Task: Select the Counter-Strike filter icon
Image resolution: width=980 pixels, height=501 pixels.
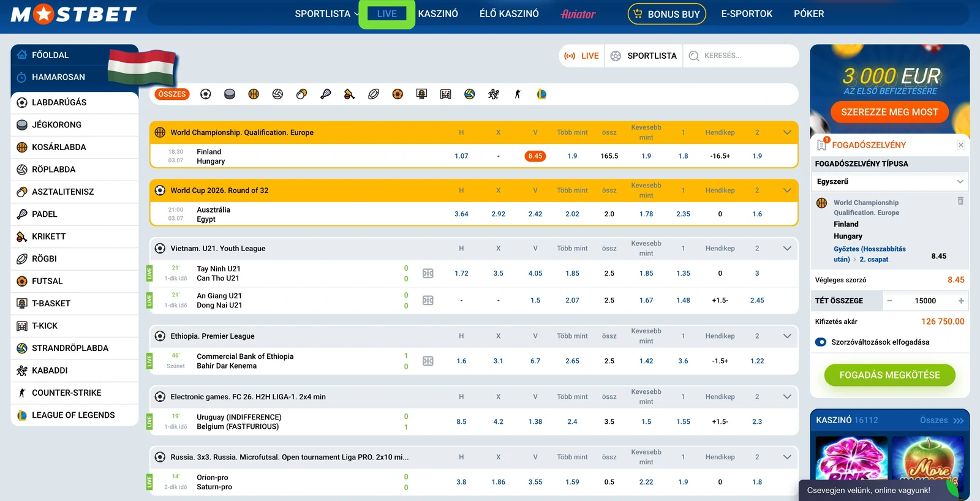Action: coord(518,94)
